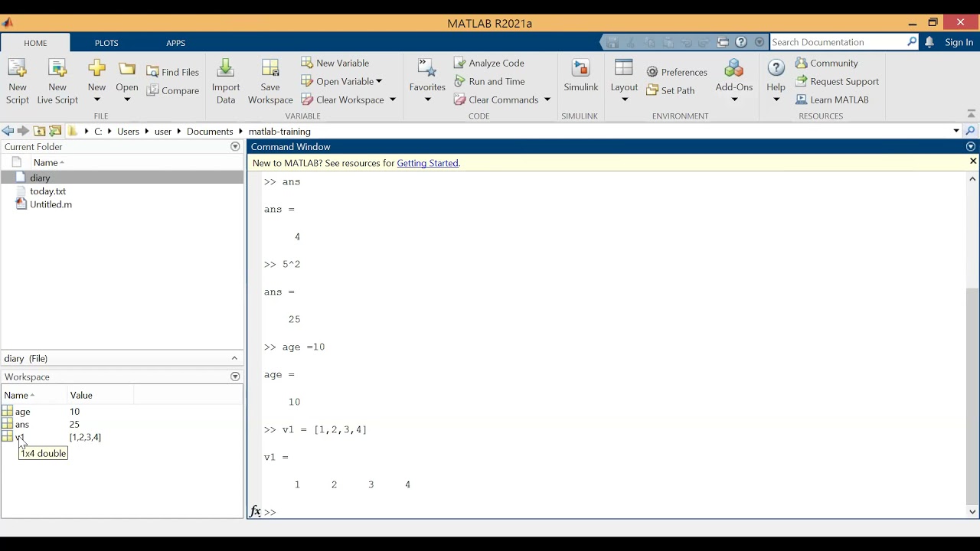
Task: Click Set Path
Action: tap(671, 90)
